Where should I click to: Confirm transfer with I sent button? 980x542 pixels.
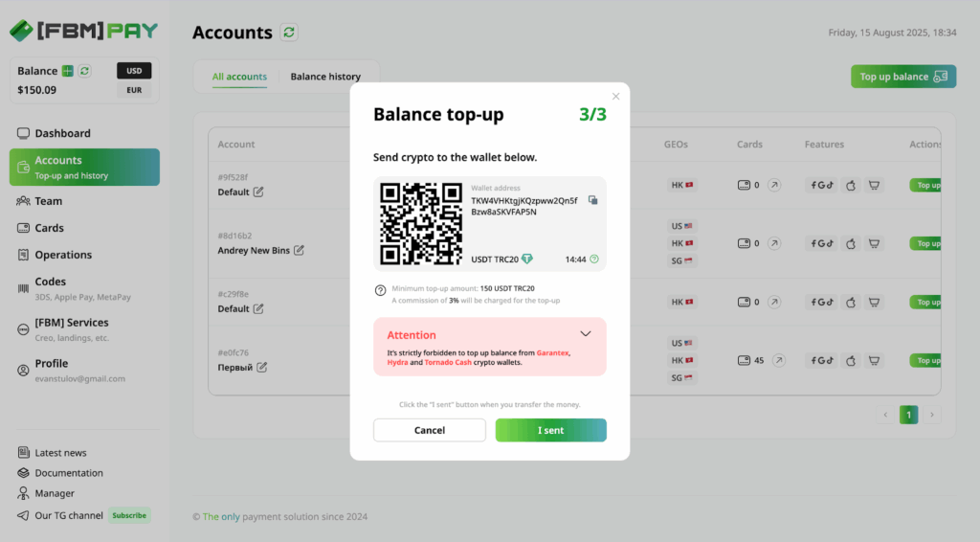click(550, 430)
